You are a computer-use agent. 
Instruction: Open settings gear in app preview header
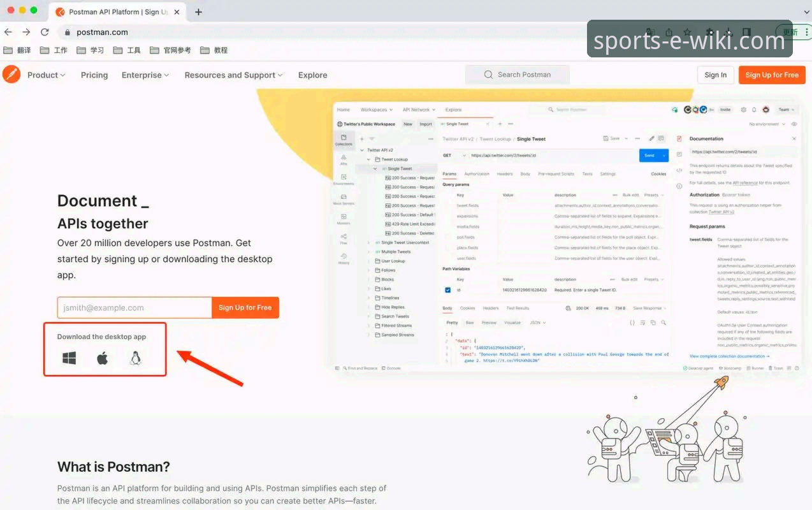743,110
